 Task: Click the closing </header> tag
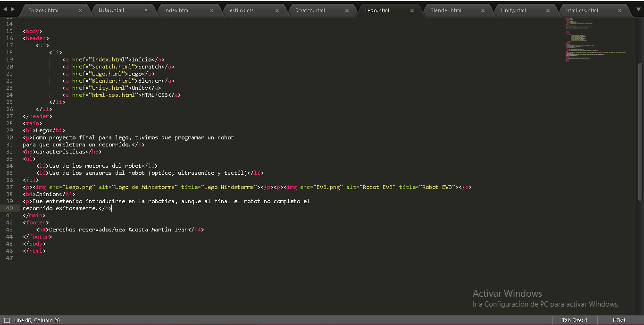[37, 116]
